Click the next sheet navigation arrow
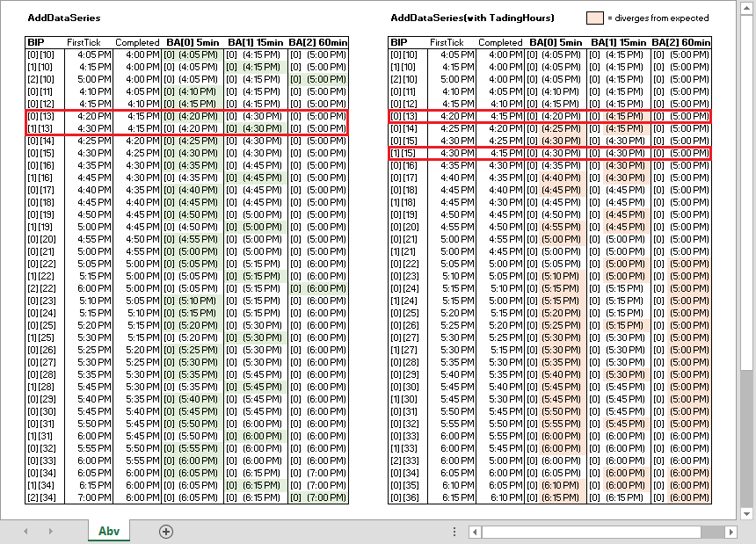The width and height of the screenshot is (756, 544). (50, 532)
